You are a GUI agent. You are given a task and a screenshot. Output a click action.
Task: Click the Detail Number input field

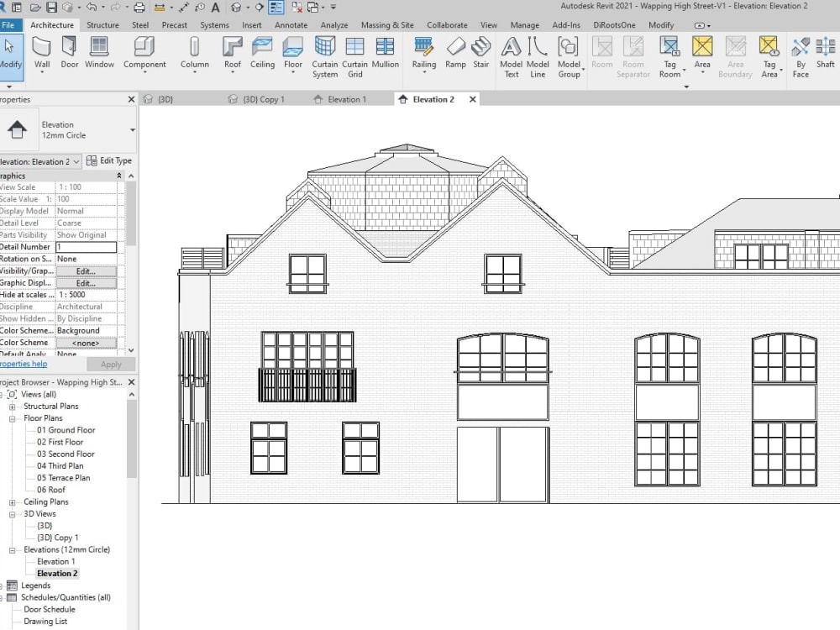click(86, 247)
